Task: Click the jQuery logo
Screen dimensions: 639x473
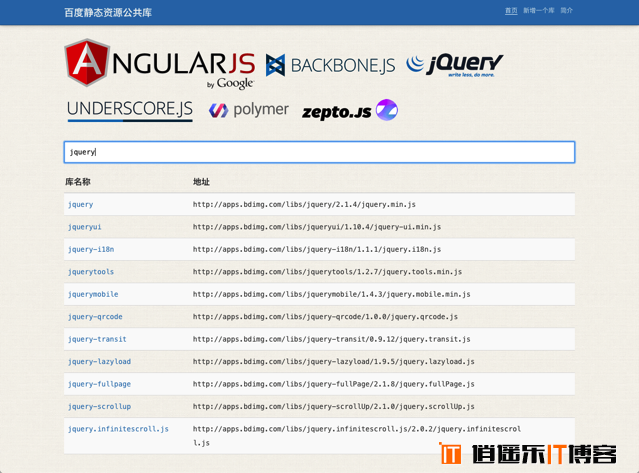Action: pyautogui.click(x=455, y=65)
